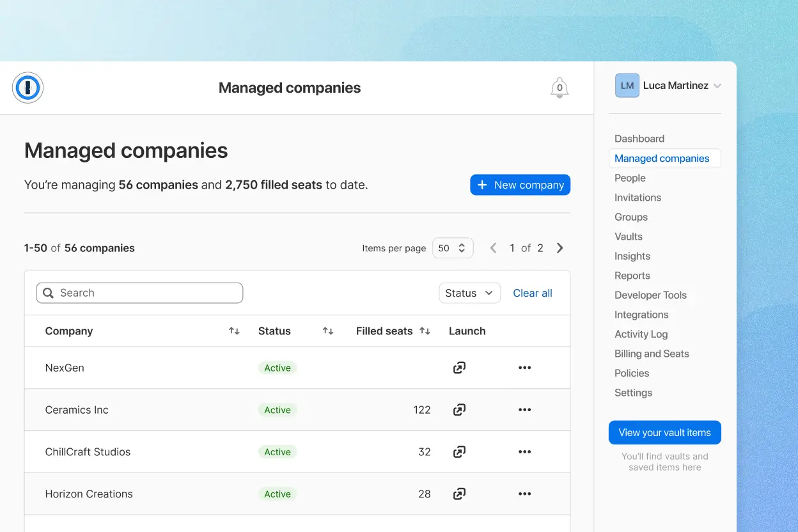The width and height of the screenshot is (798, 532).
Task: Click the Launch column header
Action: (467, 331)
